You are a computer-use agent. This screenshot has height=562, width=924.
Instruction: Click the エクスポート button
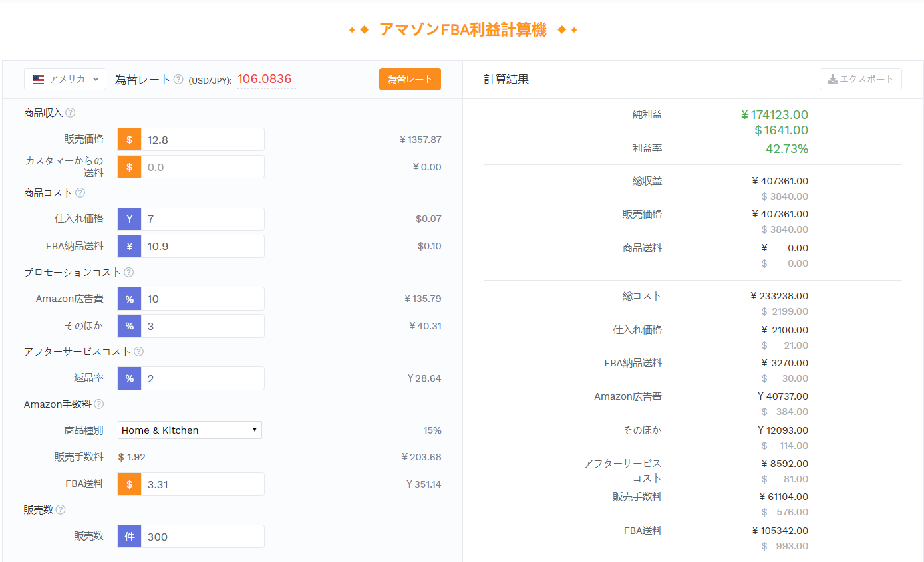pos(861,79)
